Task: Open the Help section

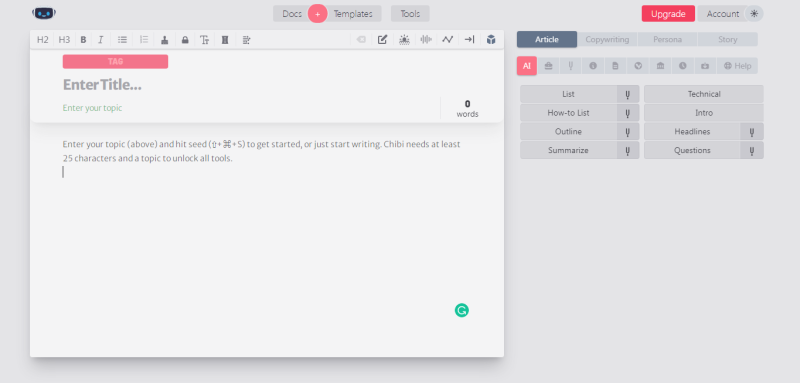Action: pyautogui.click(x=737, y=66)
